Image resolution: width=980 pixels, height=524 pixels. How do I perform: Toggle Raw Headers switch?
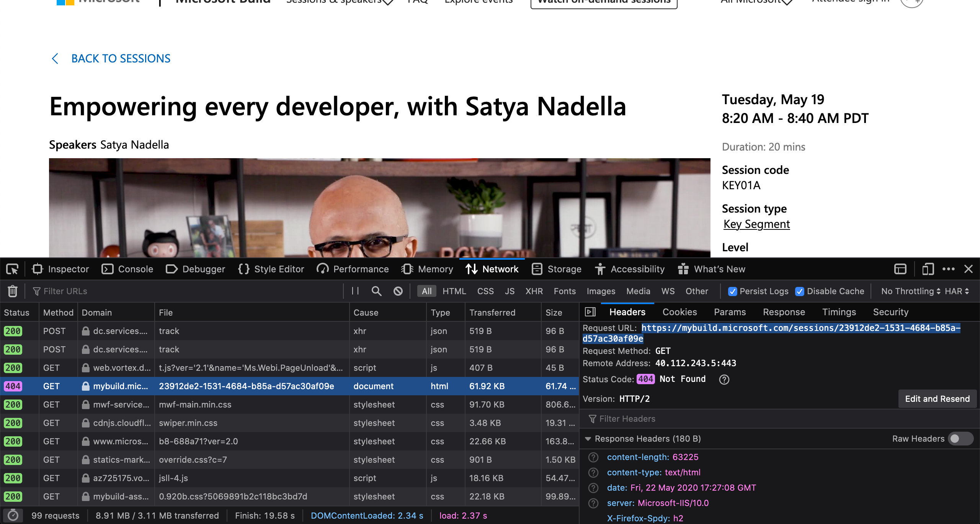(960, 439)
